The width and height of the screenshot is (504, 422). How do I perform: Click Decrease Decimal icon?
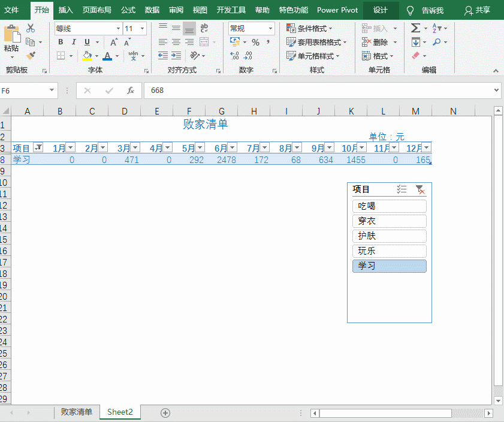click(x=248, y=56)
